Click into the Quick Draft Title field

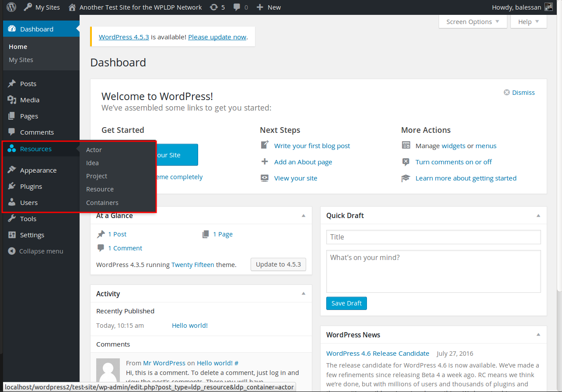(433, 237)
